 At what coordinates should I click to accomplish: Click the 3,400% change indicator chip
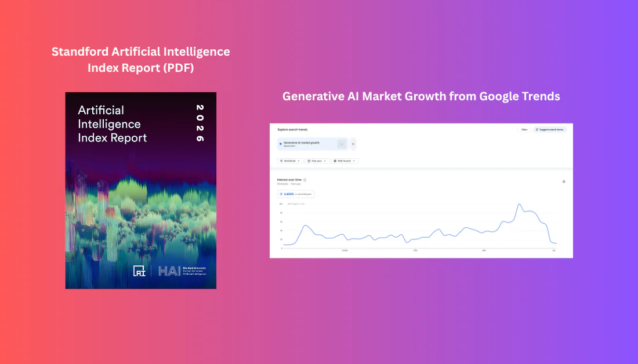(x=296, y=194)
